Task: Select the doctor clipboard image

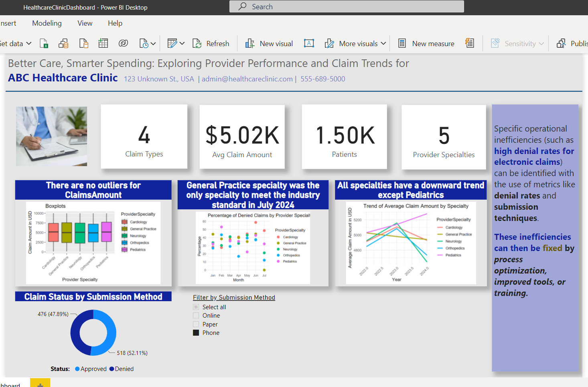Action: click(51, 136)
